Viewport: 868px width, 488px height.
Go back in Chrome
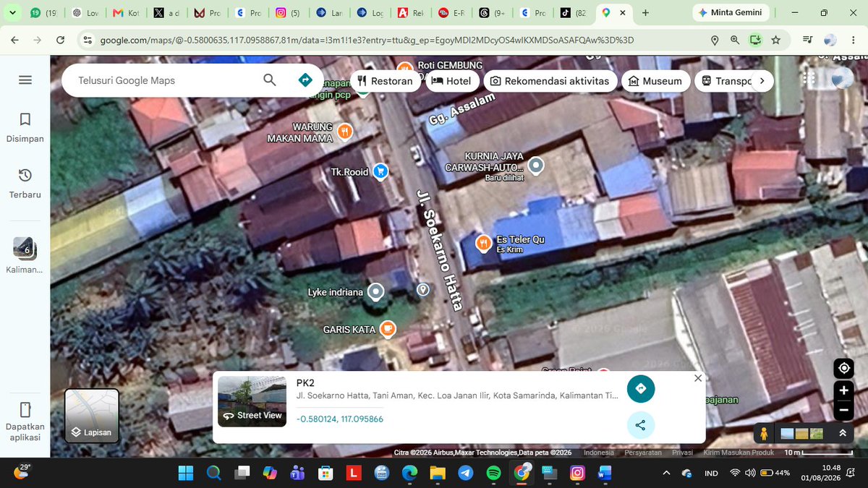pyautogui.click(x=15, y=40)
